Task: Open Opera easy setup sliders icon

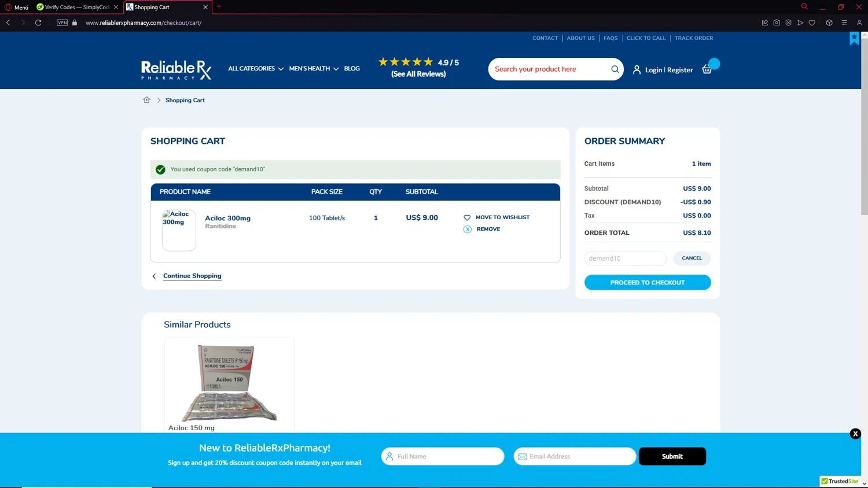Action: tap(844, 23)
